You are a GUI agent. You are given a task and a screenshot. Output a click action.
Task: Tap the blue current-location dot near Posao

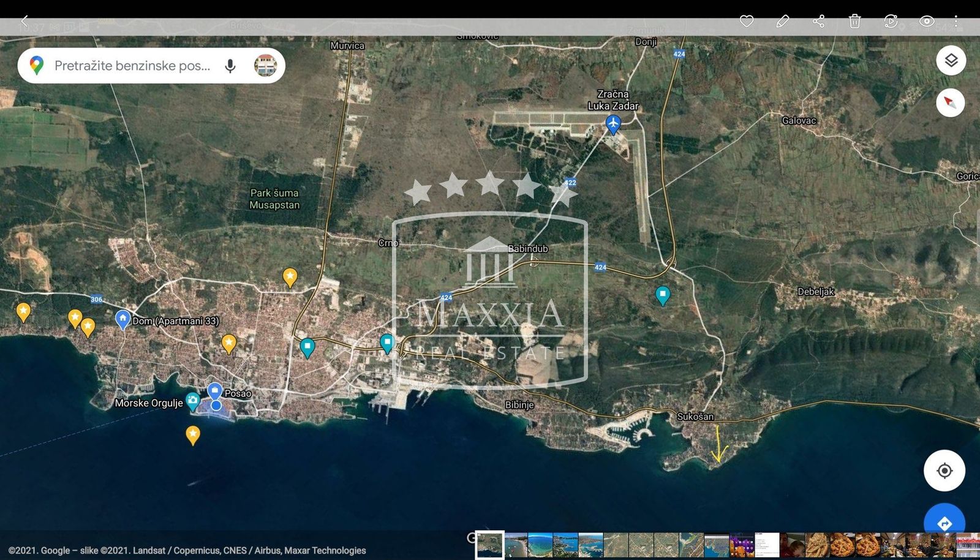[216, 406]
